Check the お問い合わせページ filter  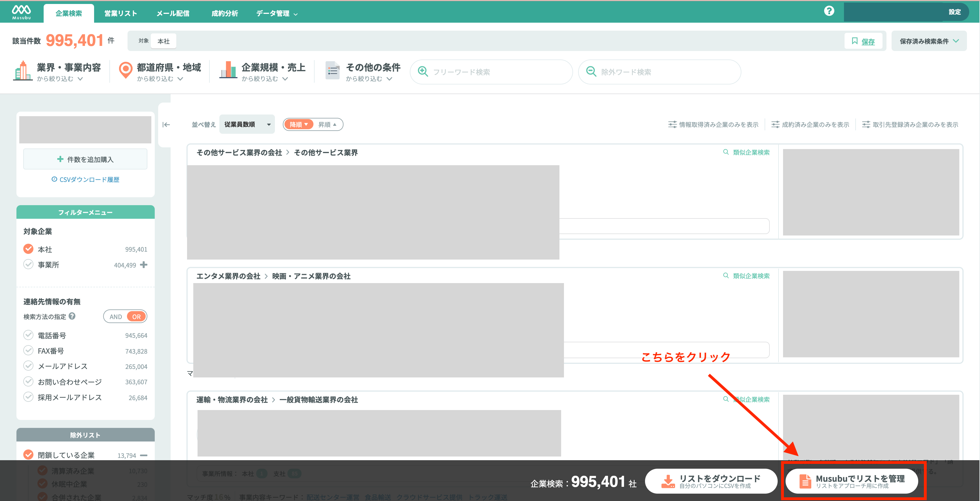pos(29,381)
